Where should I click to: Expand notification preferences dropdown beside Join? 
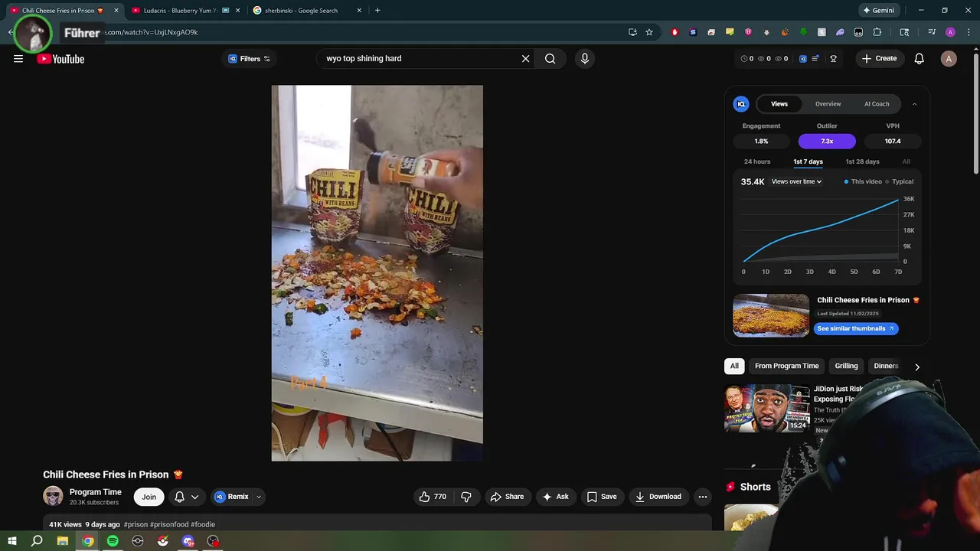(194, 497)
